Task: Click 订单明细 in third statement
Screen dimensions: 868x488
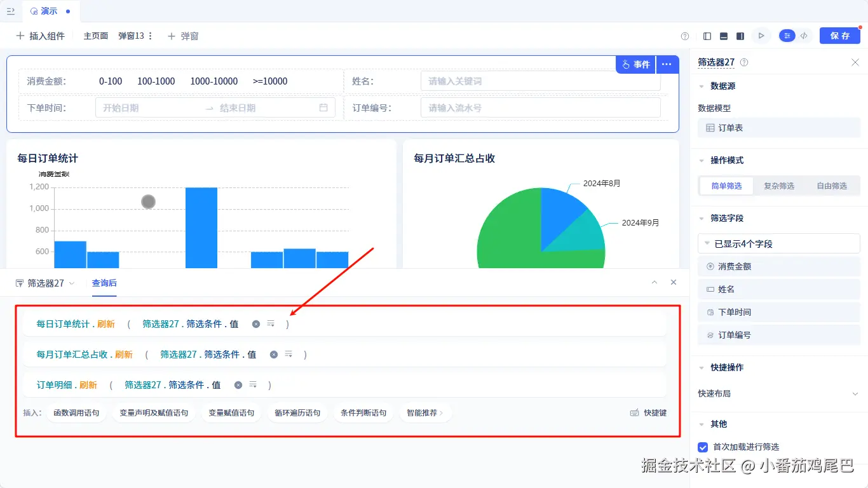Action: (x=54, y=385)
